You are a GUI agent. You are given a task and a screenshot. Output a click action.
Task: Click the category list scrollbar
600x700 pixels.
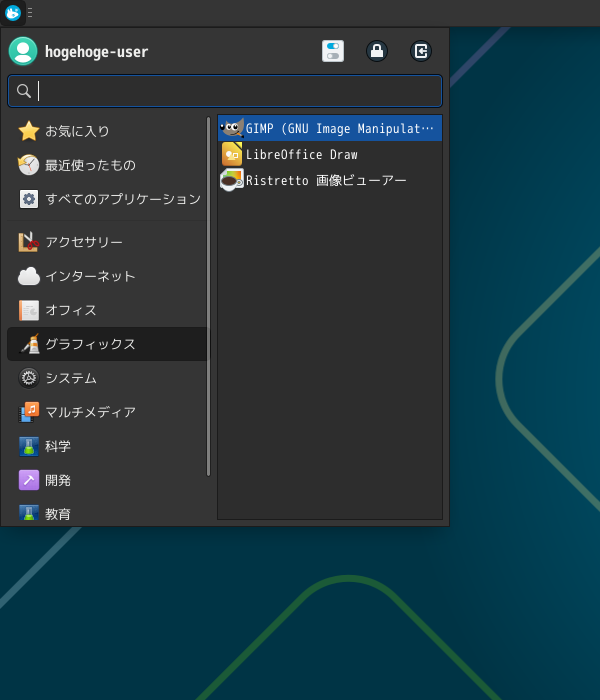coord(209,296)
